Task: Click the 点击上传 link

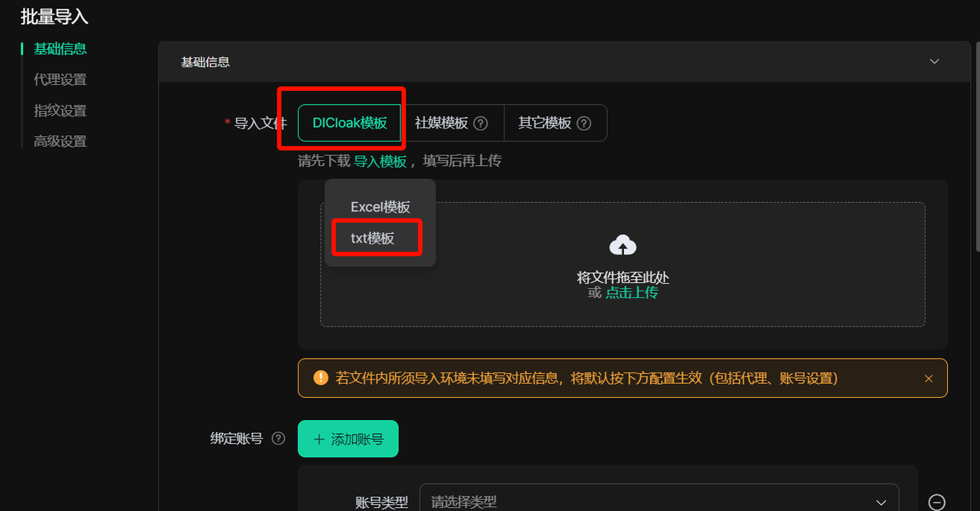Action: coord(632,292)
